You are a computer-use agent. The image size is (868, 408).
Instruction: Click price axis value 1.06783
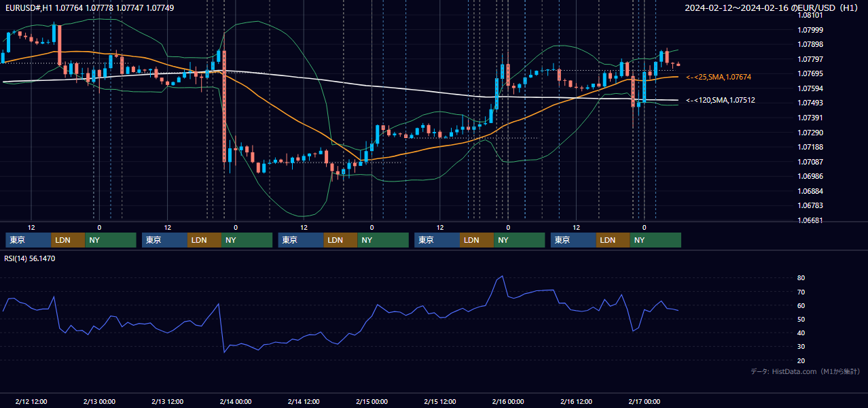810,205
